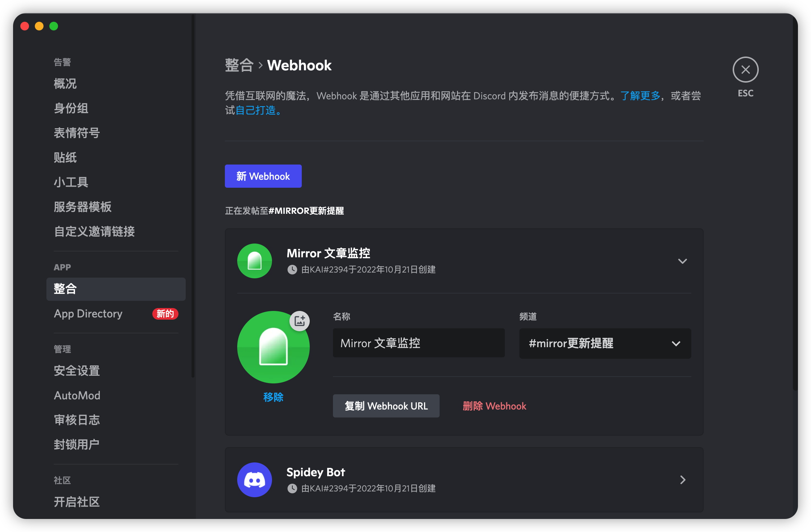The image size is (811, 532).
Task: Click the macOS yellow minimize button
Action: 39,26
